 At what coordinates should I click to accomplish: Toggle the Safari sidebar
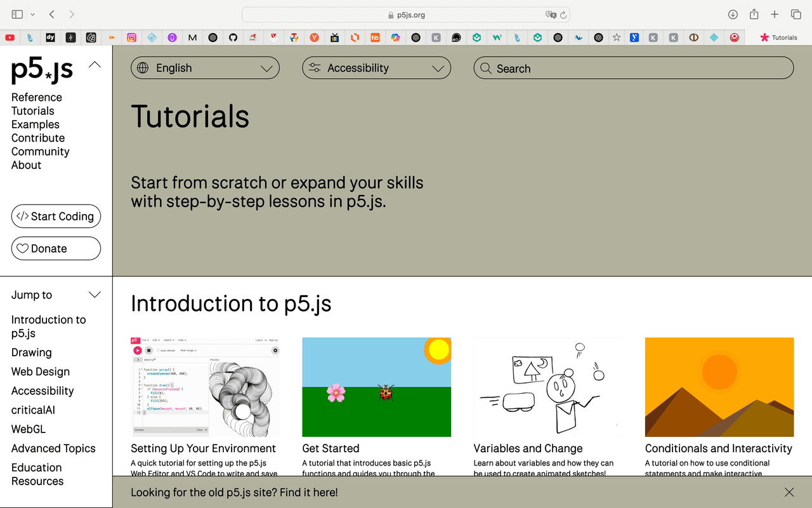(x=17, y=14)
